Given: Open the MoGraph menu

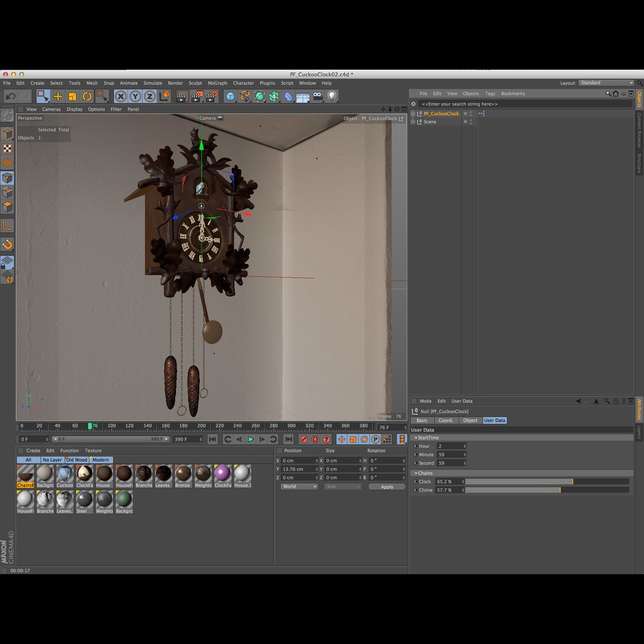Looking at the screenshot, I should coord(217,83).
